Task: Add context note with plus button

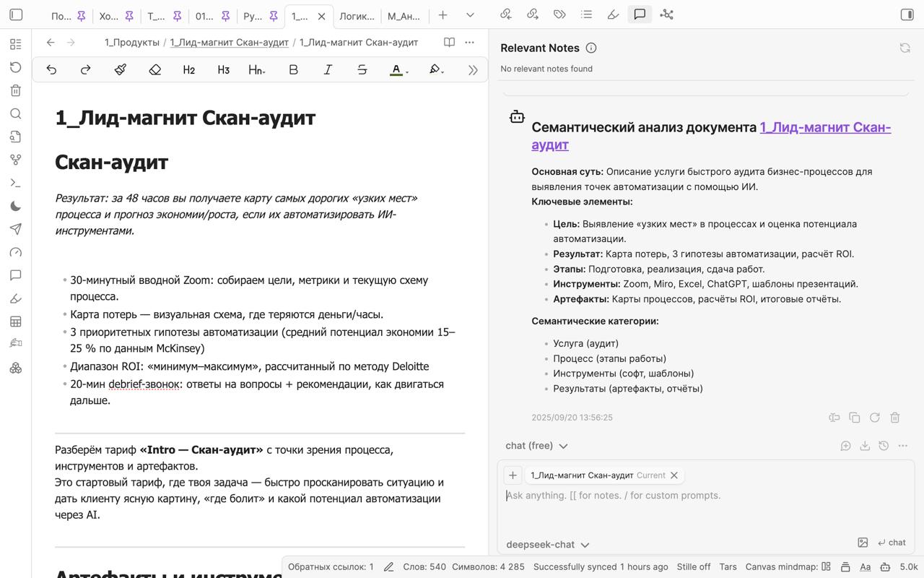Action: click(513, 475)
